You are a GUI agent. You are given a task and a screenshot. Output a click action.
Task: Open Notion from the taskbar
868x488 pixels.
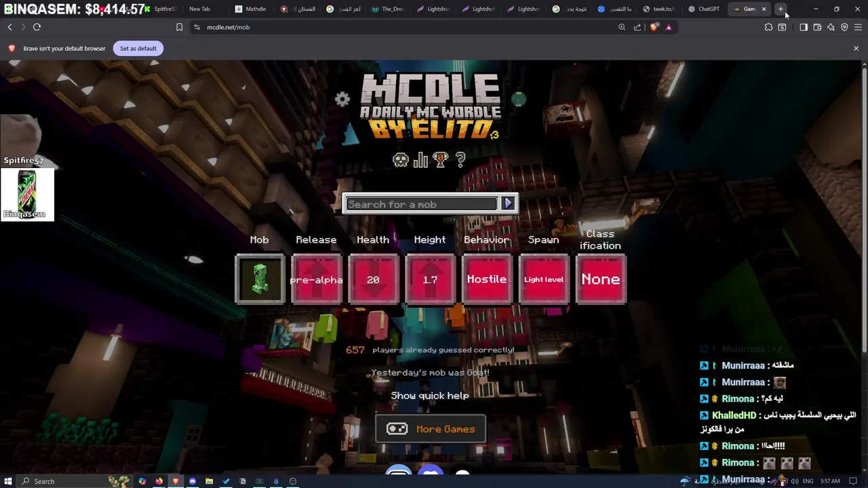(242, 481)
